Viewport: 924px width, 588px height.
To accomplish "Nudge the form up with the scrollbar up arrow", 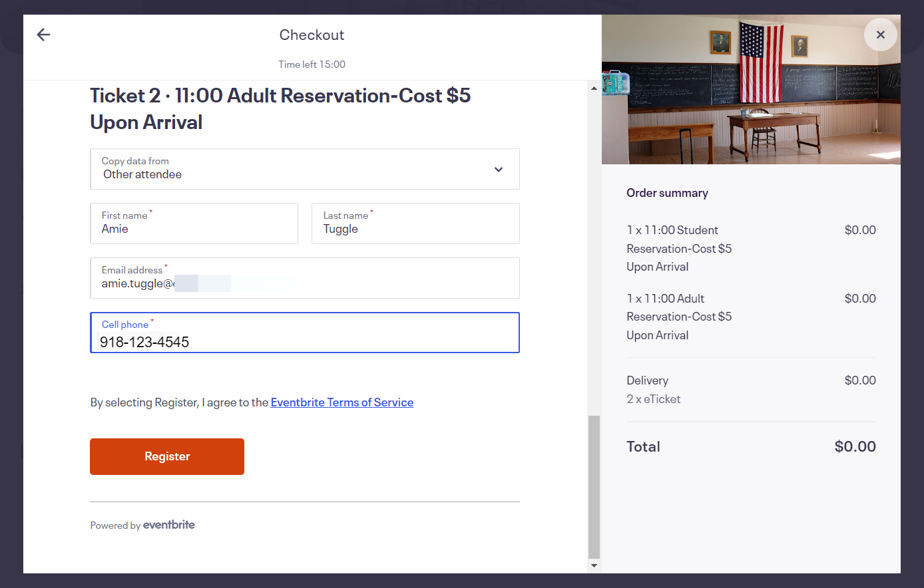I will point(594,88).
